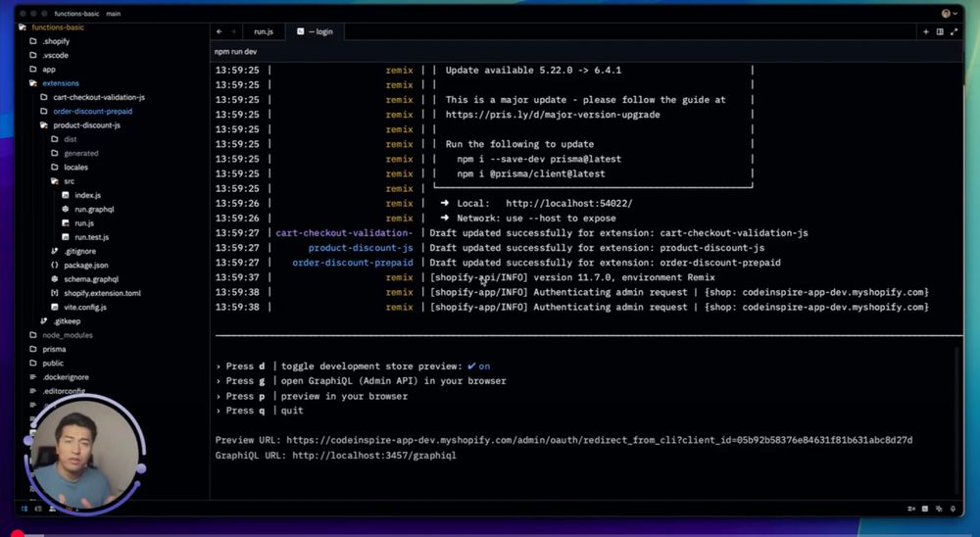Click the 'Press q | quit' line
The image size is (980, 537).
pos(260,411)
